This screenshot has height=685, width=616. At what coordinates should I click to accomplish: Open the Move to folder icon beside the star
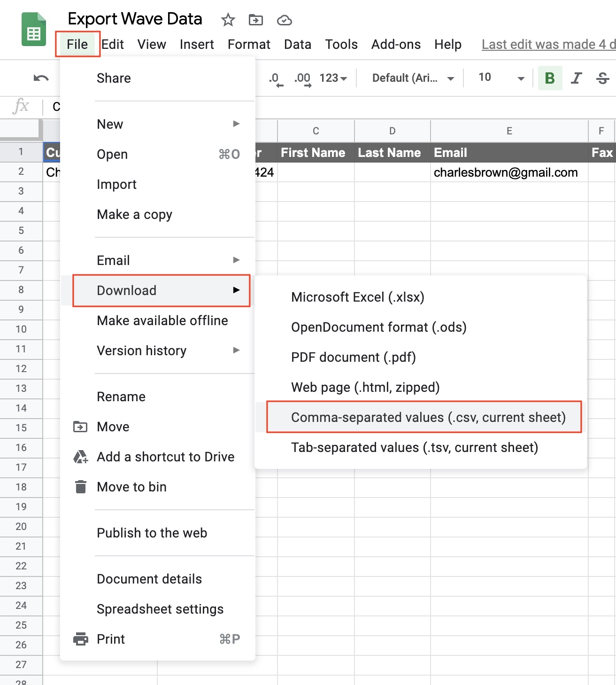coord(256,20)
